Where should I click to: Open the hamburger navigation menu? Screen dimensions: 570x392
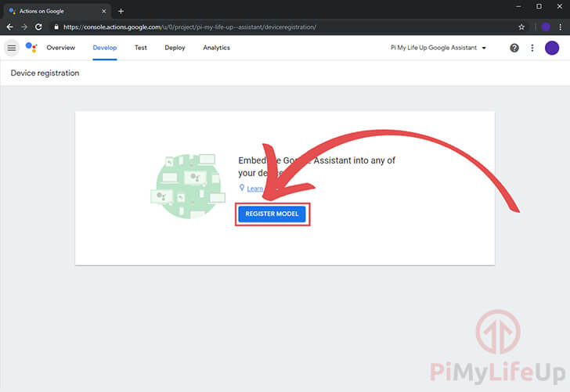(12, 48)
